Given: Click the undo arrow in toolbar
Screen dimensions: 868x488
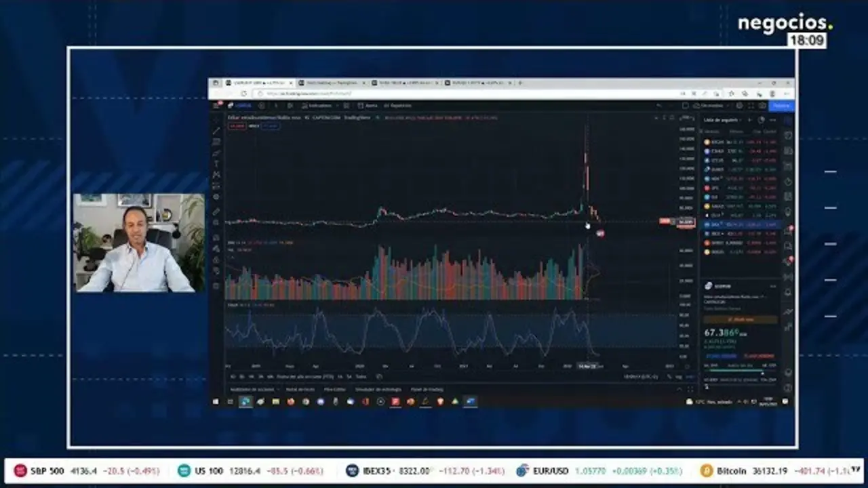Looking at the screenshot, I should click(x=658, y=106).
